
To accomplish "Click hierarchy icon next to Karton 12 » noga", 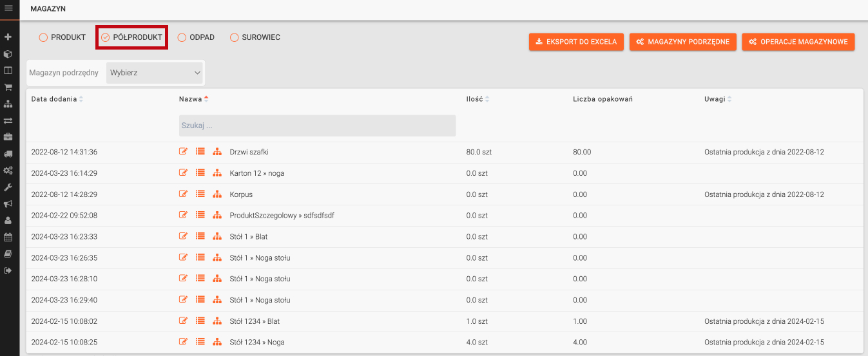I will click(217, 173).
